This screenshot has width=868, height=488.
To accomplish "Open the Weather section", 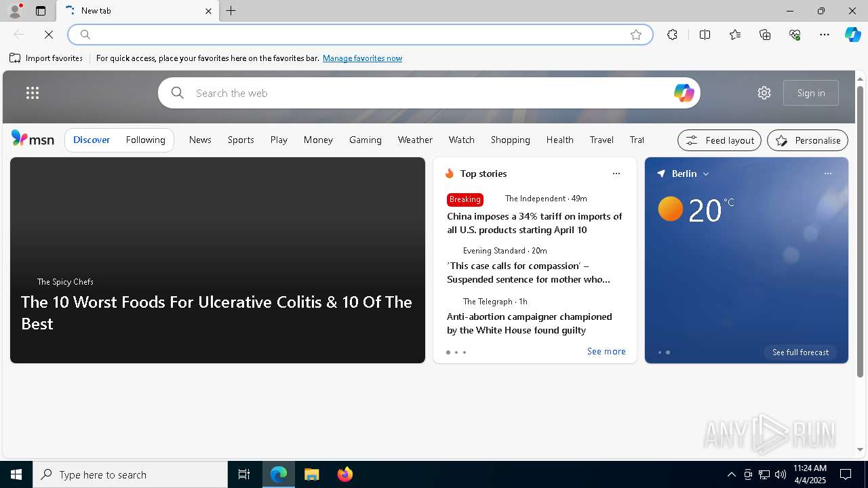I will click(415, 140).
